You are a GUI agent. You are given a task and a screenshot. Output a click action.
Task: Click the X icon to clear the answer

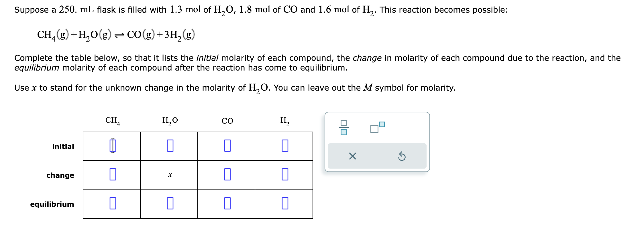(x=352, y=156)
